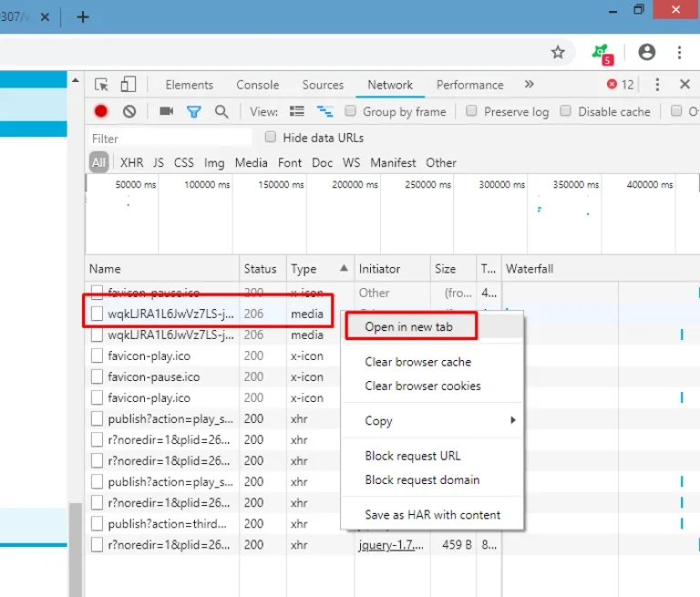The height and width of the screenshot is (597, 700).
Task: Close the DevTools panel
Action: [x=685, y=84]
